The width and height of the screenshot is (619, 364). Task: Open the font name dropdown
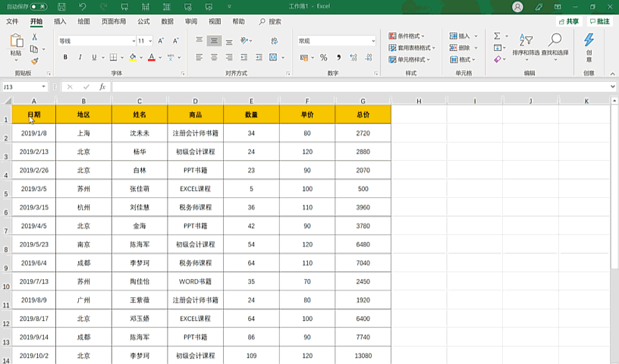point(133,41)
